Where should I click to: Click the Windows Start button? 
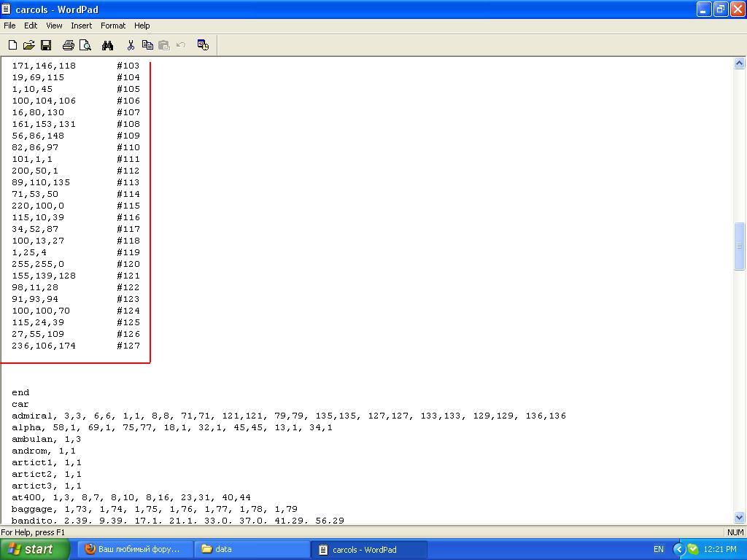34,549
